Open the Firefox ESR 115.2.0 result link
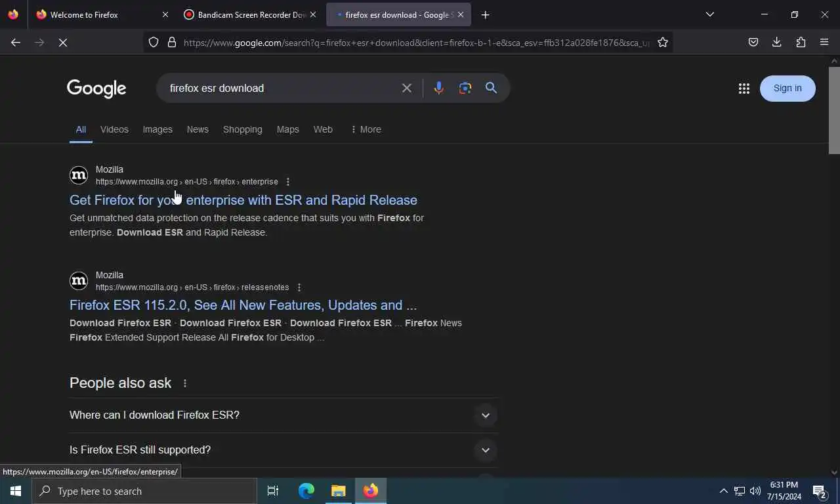 click(x=243, y=305)
